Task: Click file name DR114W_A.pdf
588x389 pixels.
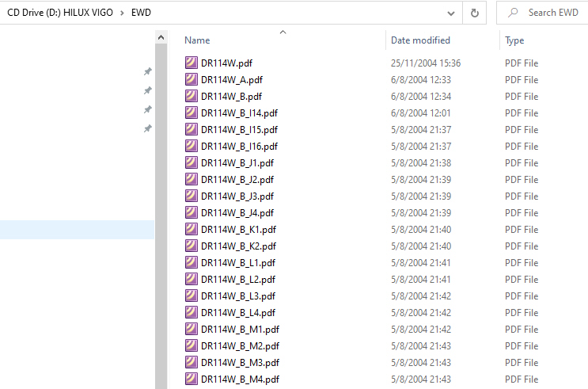Action: point(232,79)
